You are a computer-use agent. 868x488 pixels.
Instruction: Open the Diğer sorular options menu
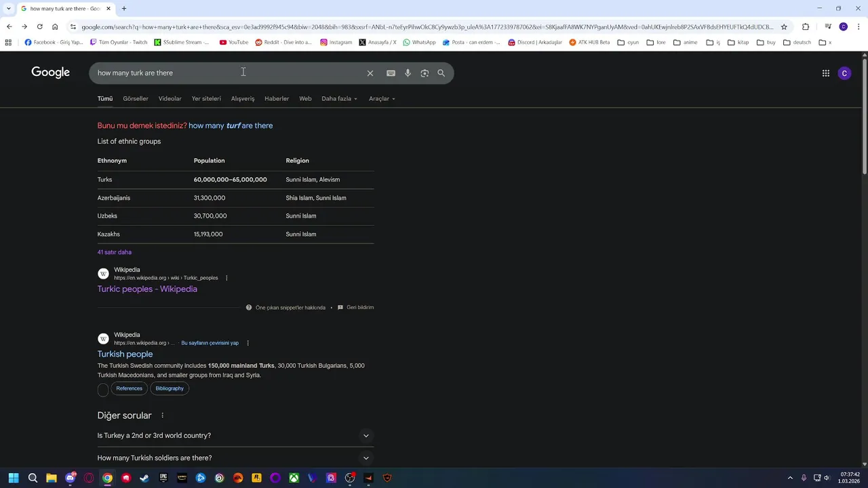pyautogui.click(x=162, y=415)
